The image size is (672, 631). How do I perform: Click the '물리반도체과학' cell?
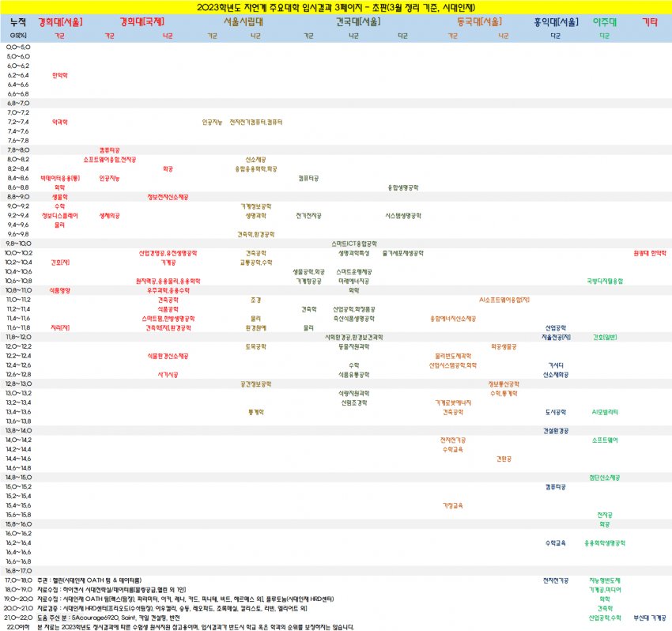click(x=453, y=356)
